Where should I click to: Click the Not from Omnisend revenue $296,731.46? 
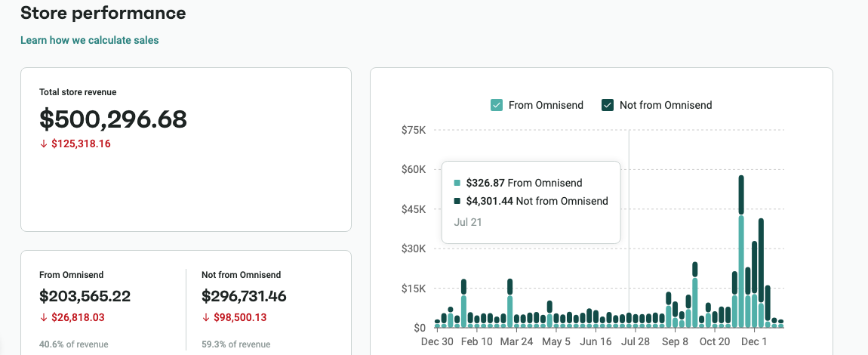(x=244, y=296)
